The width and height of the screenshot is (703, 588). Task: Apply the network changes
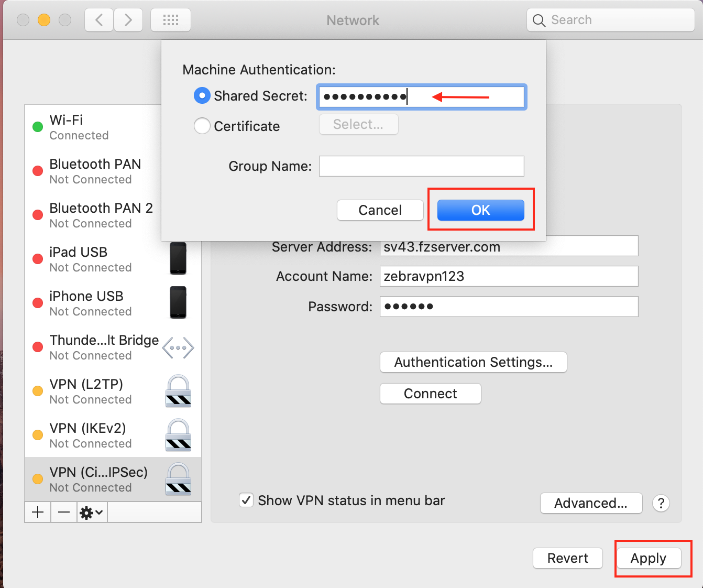(649, 558)
